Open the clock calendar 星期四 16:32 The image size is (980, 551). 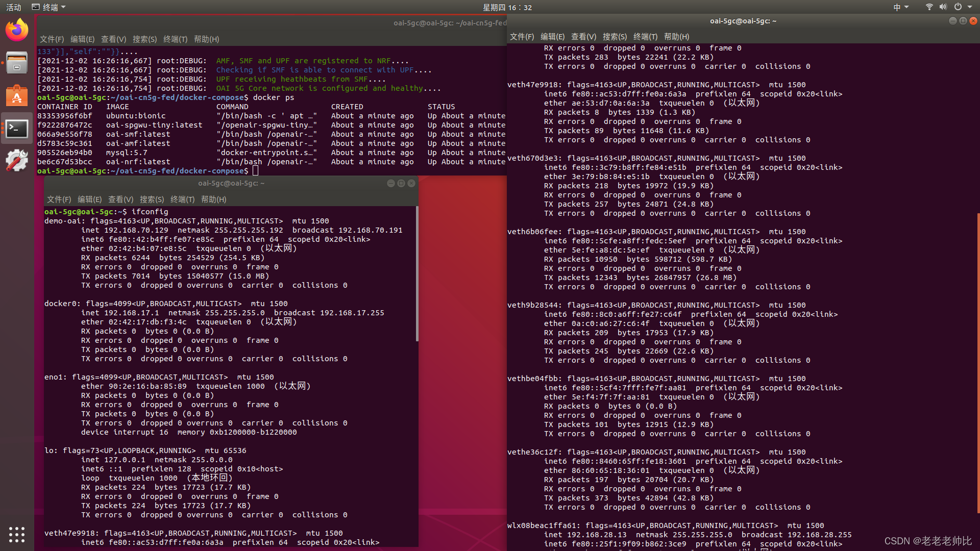(507, 7)
